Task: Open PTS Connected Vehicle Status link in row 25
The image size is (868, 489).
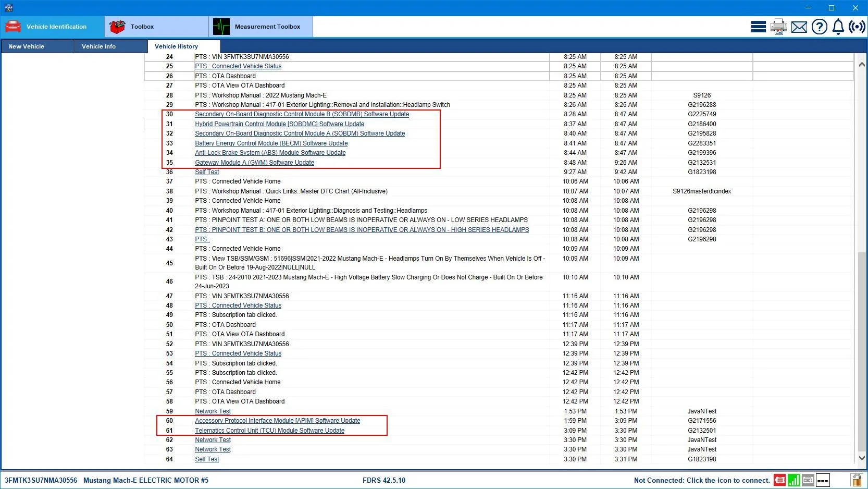Action: pos(238,66)
